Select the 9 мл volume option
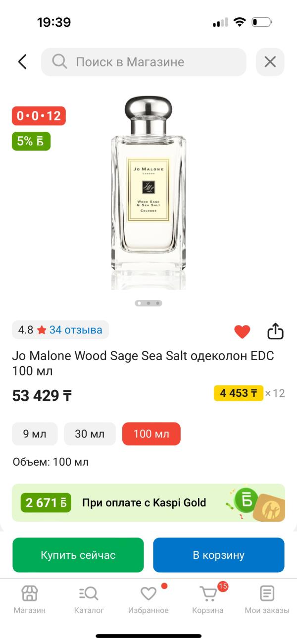 [x=35, y=434]
